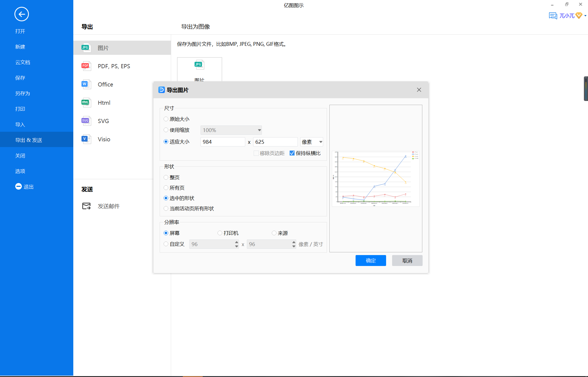Choose the printer resolution radio button
This screenshot has height=377, width=588.
(220, 233)
